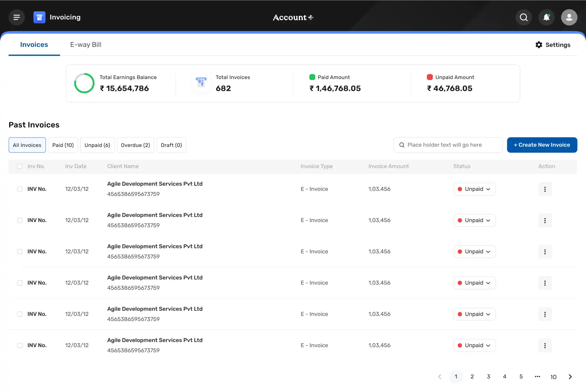Click the Total Earnings Balance progress ring

[x=84, y=83]
